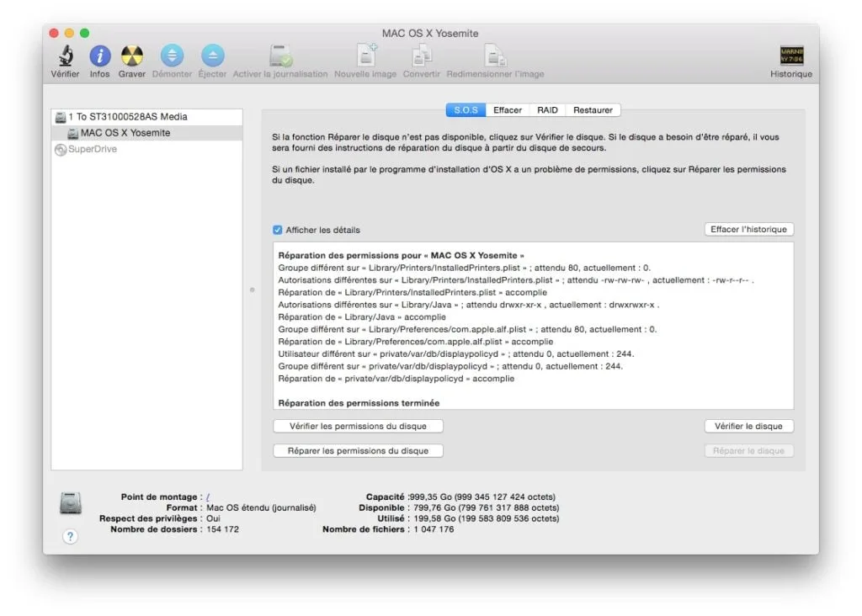Switch to the Restaurer tab
Image resolution: width=862 pixels, height=616 pixels.
[x=593, y=110]
